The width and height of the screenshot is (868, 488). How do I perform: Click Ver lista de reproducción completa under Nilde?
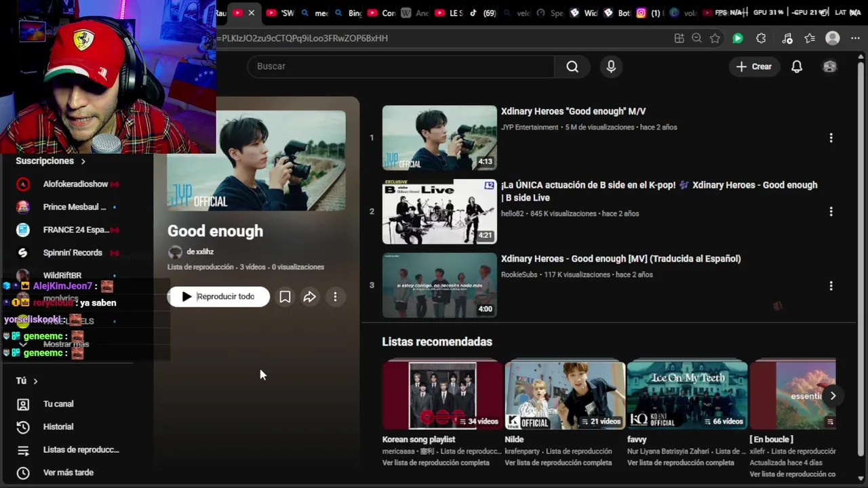(x=558, y=463)
